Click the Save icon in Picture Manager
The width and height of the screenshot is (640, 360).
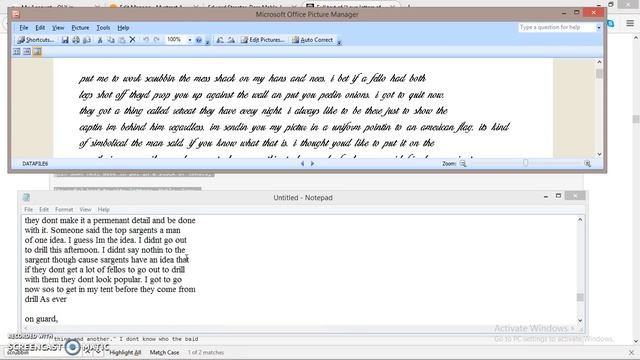65,40
